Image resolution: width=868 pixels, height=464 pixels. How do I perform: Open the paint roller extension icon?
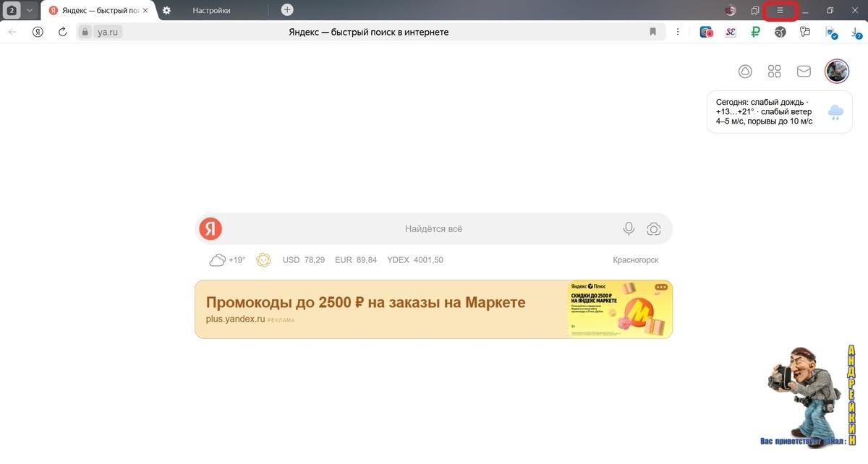pyautogui.click(x=805, y=32)
